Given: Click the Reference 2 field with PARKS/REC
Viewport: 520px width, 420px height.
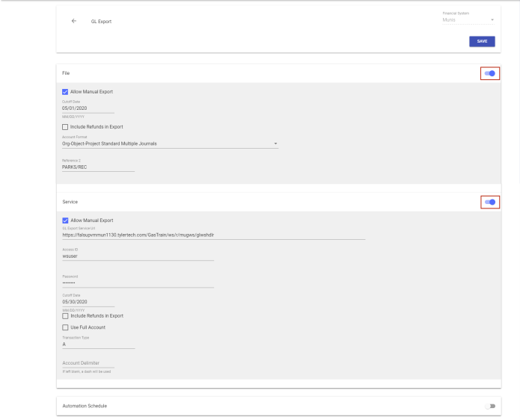Looking at the screenshot, I should pos(97,167).
